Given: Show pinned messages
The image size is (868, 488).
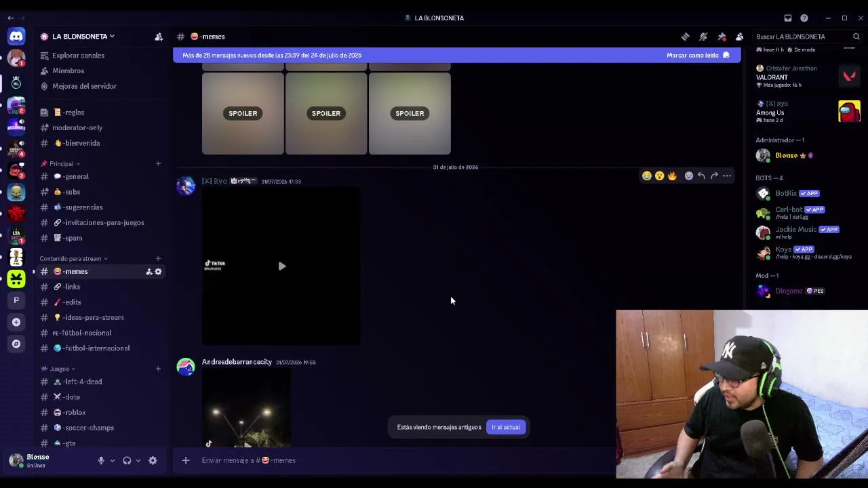Looking at the screenshot, I should tap(722, 37).
